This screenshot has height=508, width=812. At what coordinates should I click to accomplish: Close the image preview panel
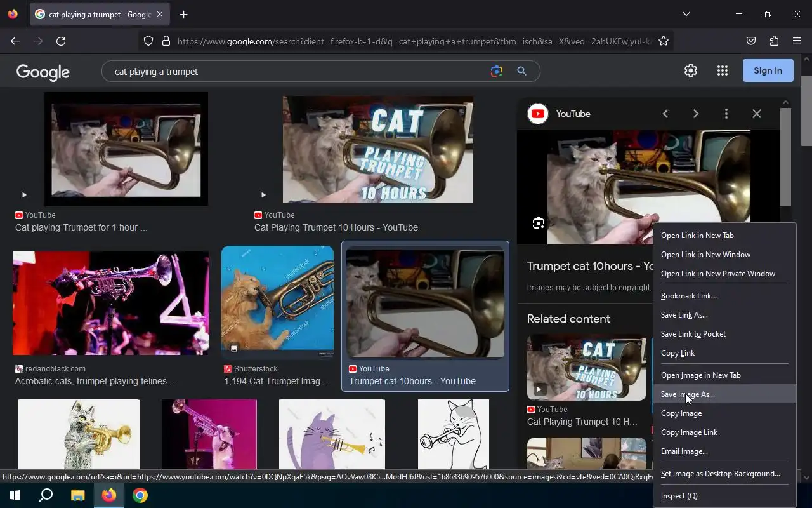757,114
